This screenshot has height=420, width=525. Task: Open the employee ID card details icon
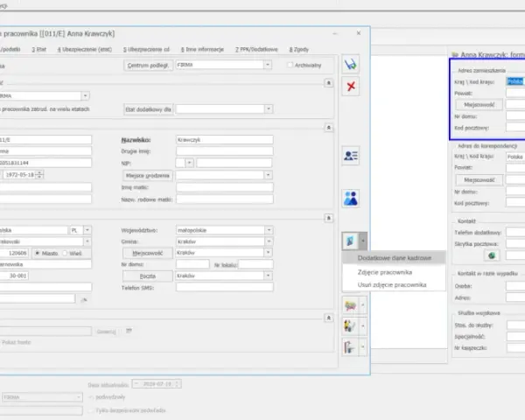[351, 156]
